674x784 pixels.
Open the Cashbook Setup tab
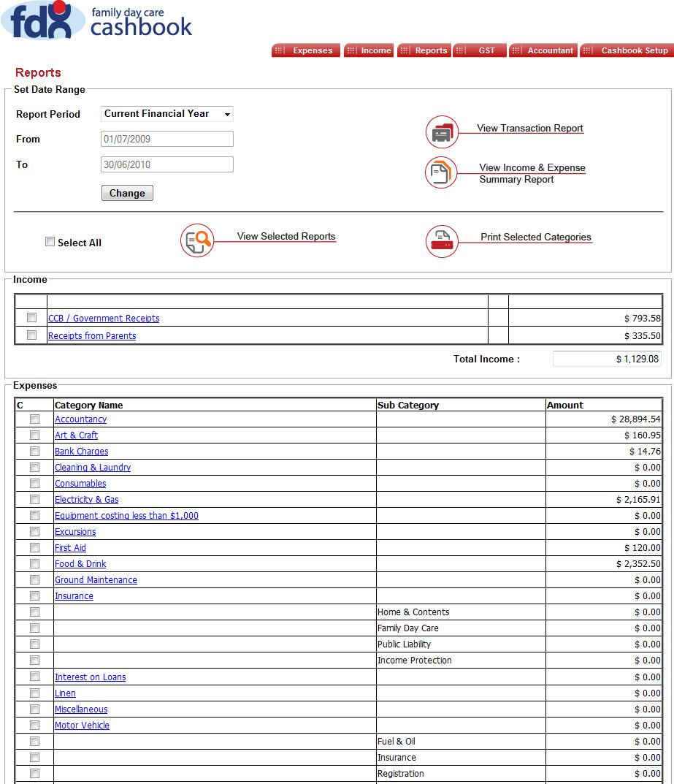click(627, 50)
